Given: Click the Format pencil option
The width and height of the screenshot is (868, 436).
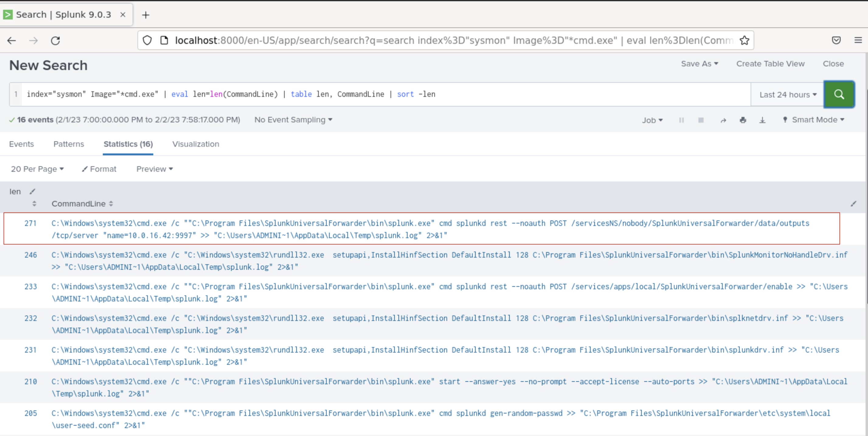Looking at the screenshot, I should tap(99, 169).
